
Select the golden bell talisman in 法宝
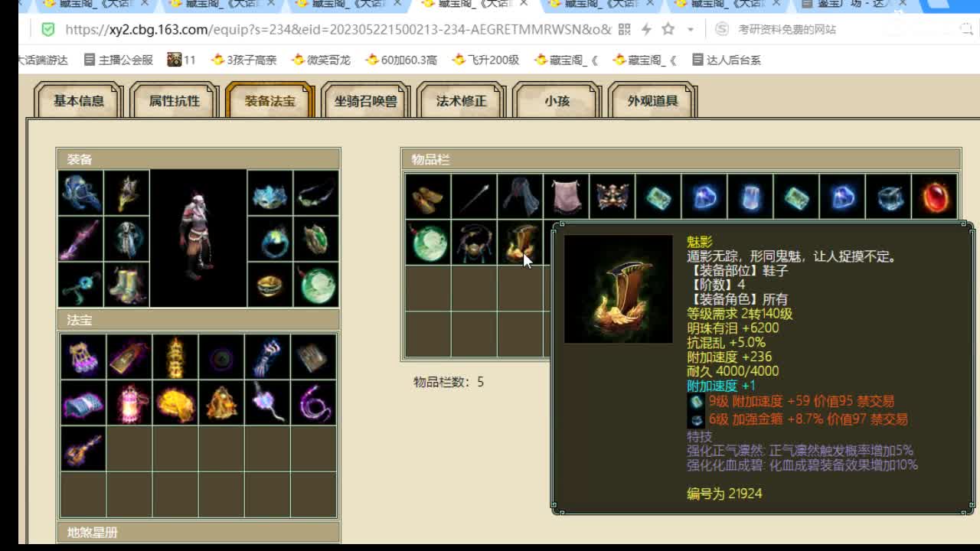[221, 403]
